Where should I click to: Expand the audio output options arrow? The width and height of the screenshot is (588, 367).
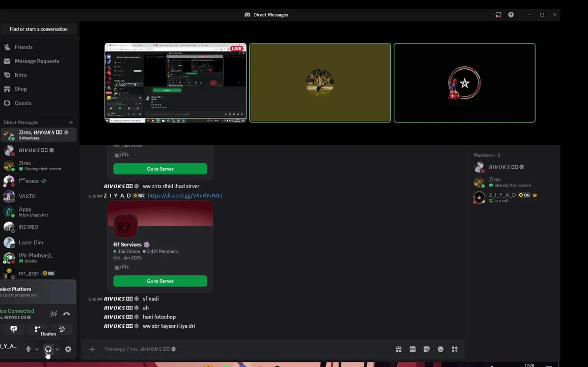[x=57, y=349]
